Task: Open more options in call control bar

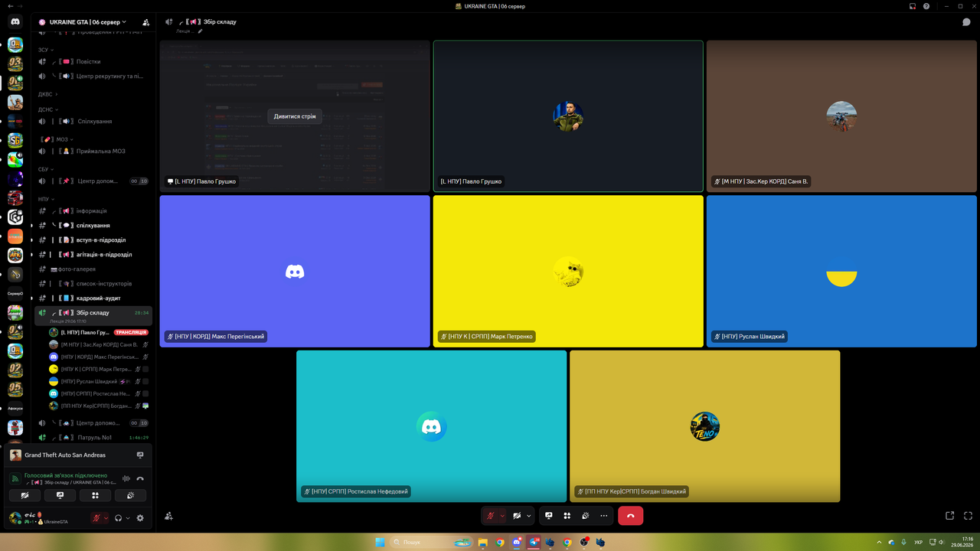Action: click(604, 516)
